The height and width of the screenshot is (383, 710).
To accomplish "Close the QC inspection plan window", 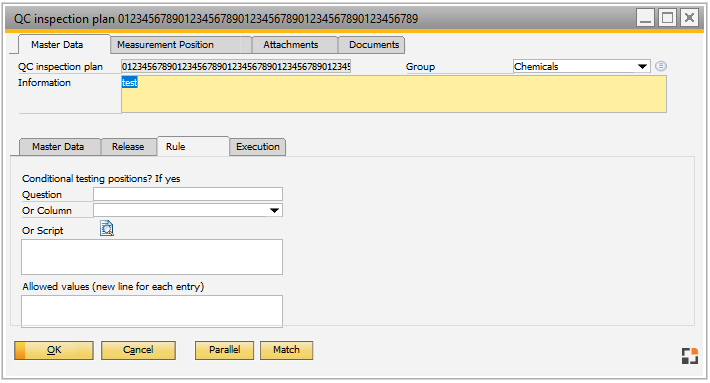I will point(689,18).
